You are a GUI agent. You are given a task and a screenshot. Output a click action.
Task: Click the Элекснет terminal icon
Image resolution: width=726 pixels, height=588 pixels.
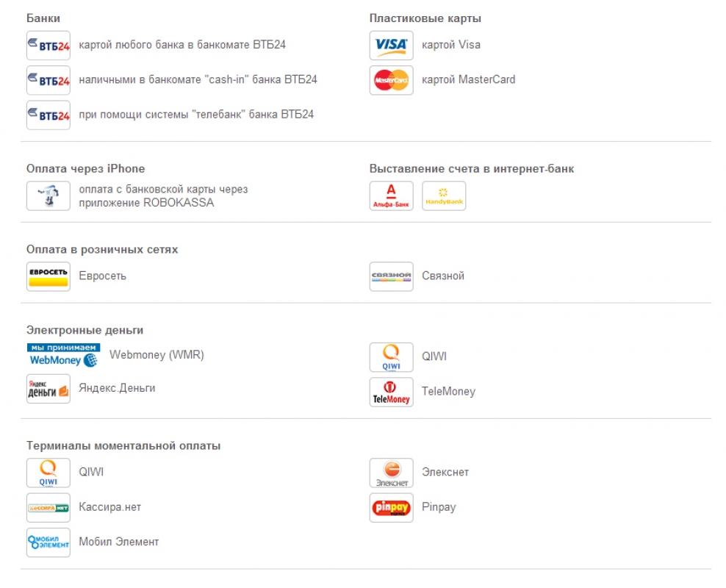pyautogui.click(x=391, y=473)
